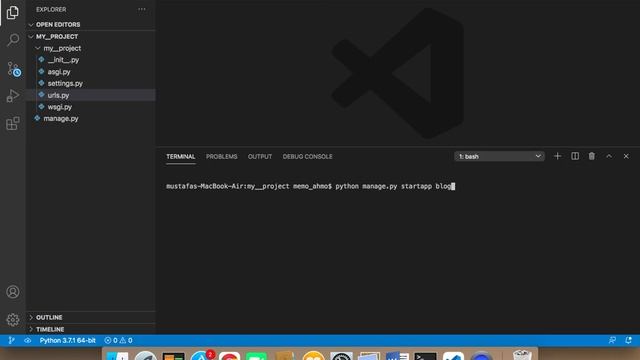The image size is (640, 360).
Task: Open the Manage gear menu
Action: click(x=13, y=320)
